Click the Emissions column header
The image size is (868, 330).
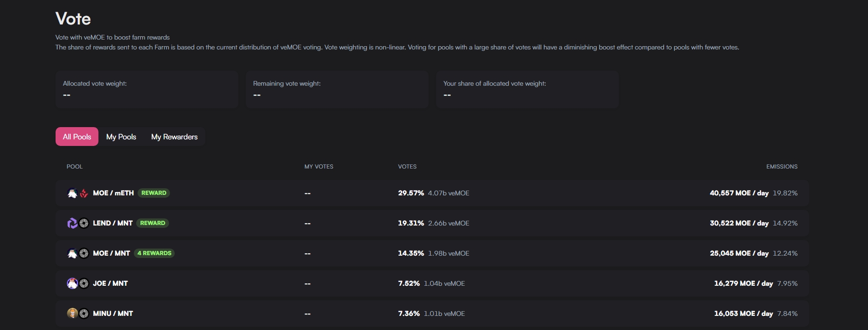click(x=781, y=167)
